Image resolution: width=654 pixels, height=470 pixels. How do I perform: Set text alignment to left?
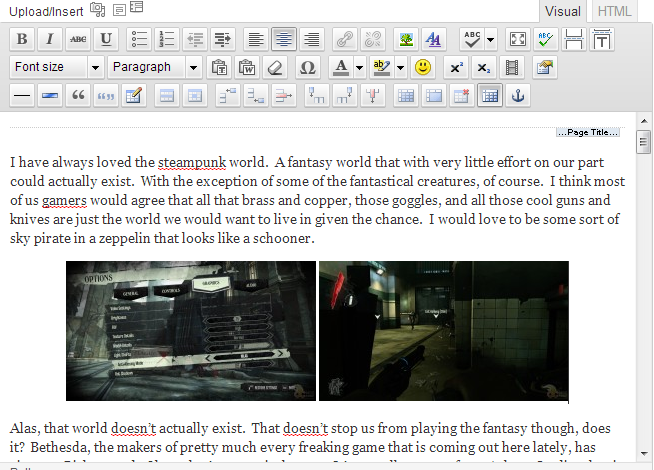coord(256,39)
